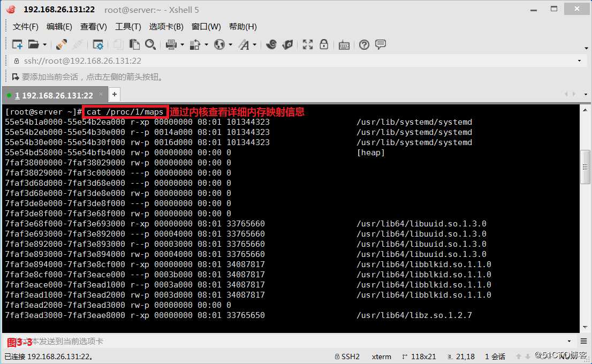592x364 pixels.
Task: Open the 文件(F) menu
Action: click(x=25, y=26)
